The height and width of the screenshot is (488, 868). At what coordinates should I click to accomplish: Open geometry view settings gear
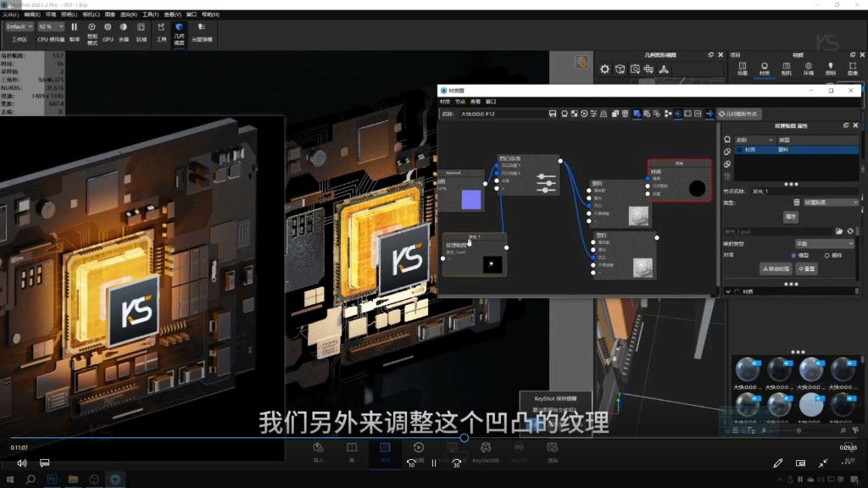(604, 69)
